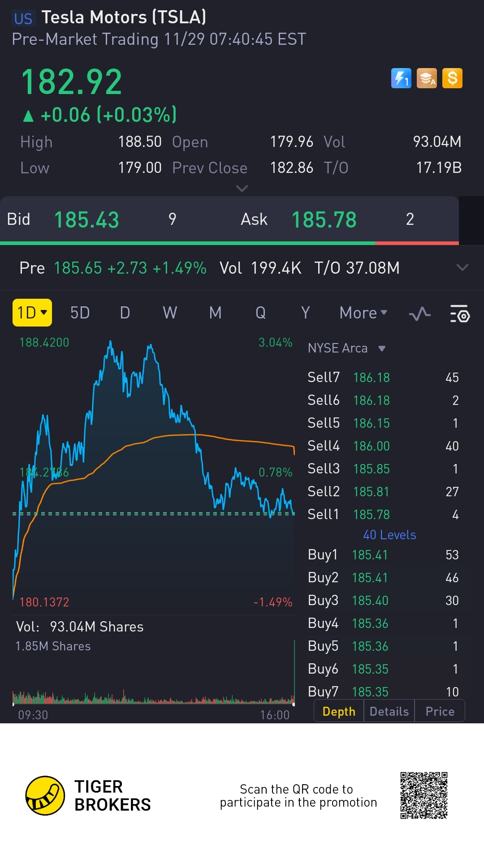Open chart display settings icon
This screenshot has height=868, width=484.
coord(459,314)
